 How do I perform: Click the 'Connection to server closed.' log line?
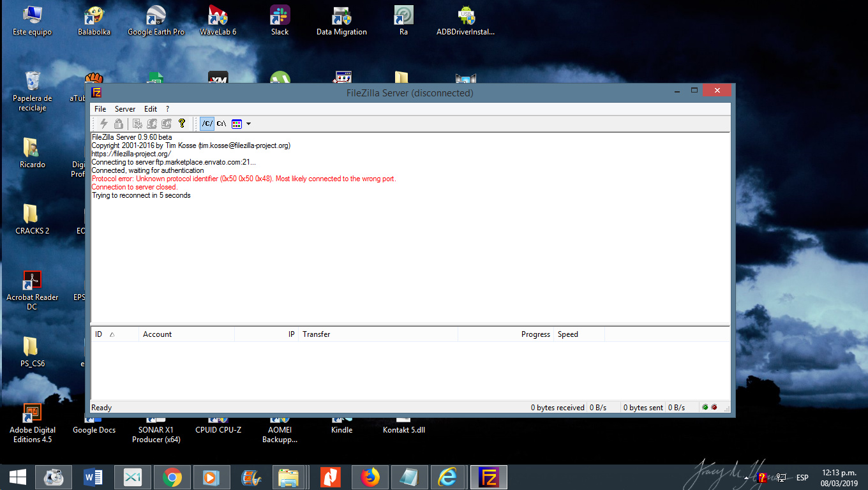click(135, 187)
